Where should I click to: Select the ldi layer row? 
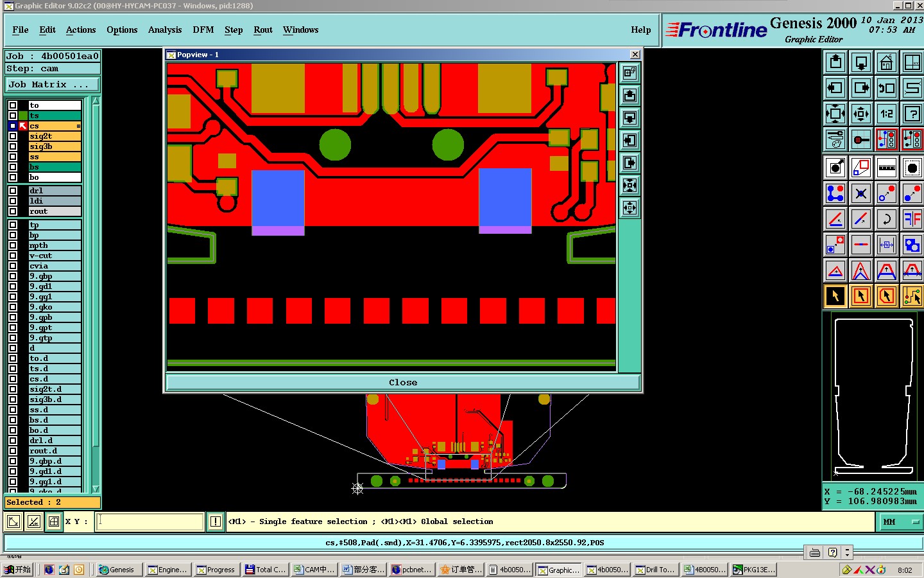(55, 201)
